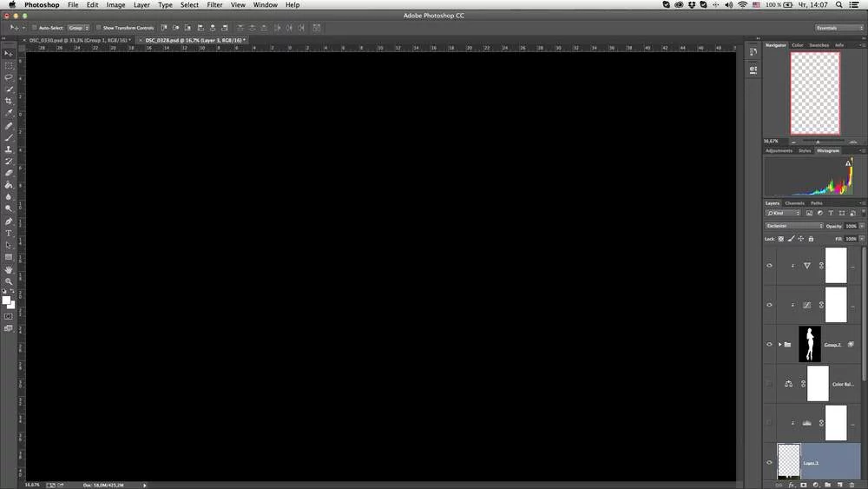This screenshot has width=868, height=489.
Task: Click the foreground color swatch
Action: click(6, 301)
